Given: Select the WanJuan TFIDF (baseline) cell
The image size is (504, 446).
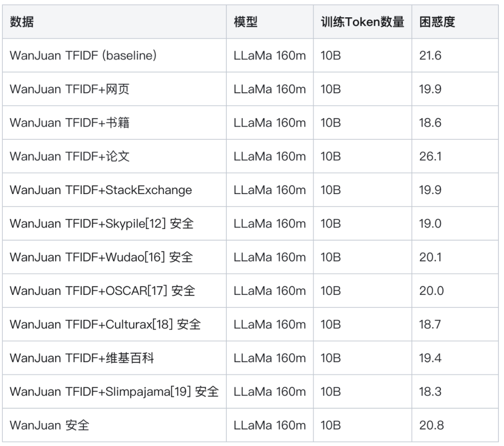Looking at the screenshot, I should tap(83, 56).
